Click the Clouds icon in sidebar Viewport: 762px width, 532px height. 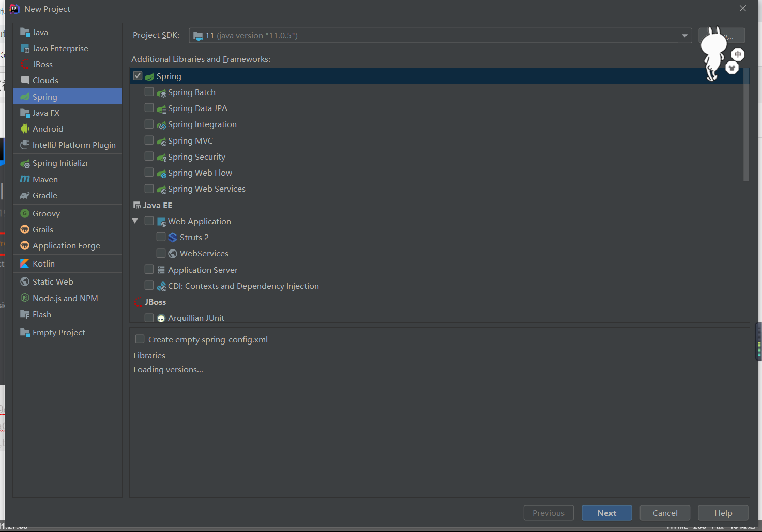(25, 80)
